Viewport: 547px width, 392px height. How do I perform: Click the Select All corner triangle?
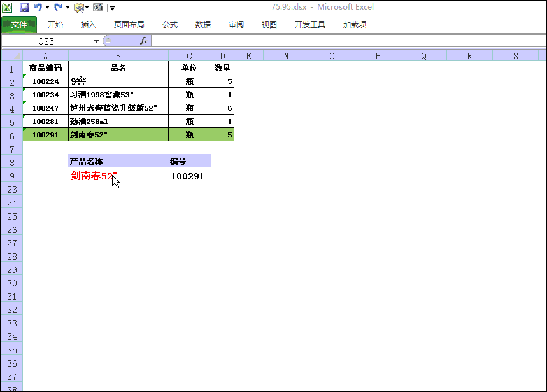coord(12,56)
